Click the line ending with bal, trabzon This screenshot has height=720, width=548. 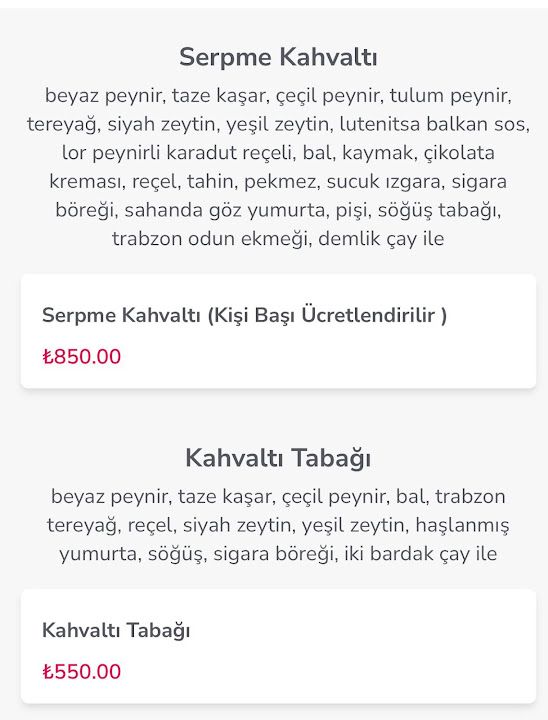278,496
